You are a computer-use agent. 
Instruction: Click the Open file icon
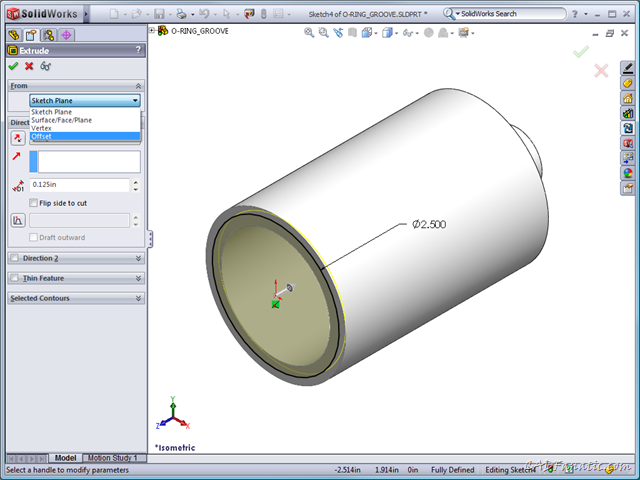coord(136,14)
